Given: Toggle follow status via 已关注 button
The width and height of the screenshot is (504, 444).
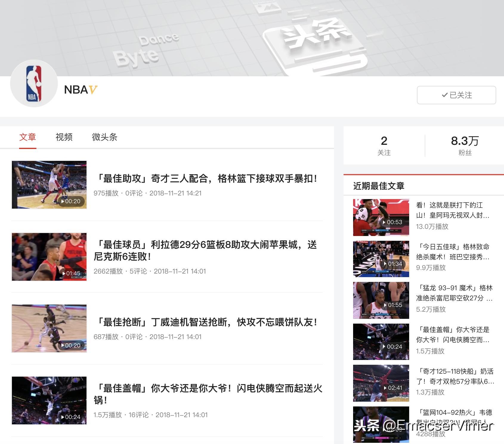Looking at the screenshot, I should (x=456, y=95).
